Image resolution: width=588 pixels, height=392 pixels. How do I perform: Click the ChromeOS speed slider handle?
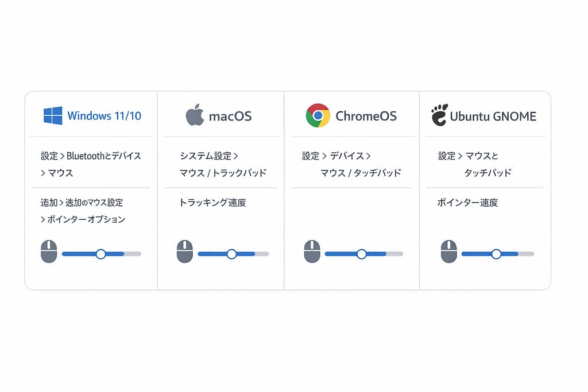point(361,254)
